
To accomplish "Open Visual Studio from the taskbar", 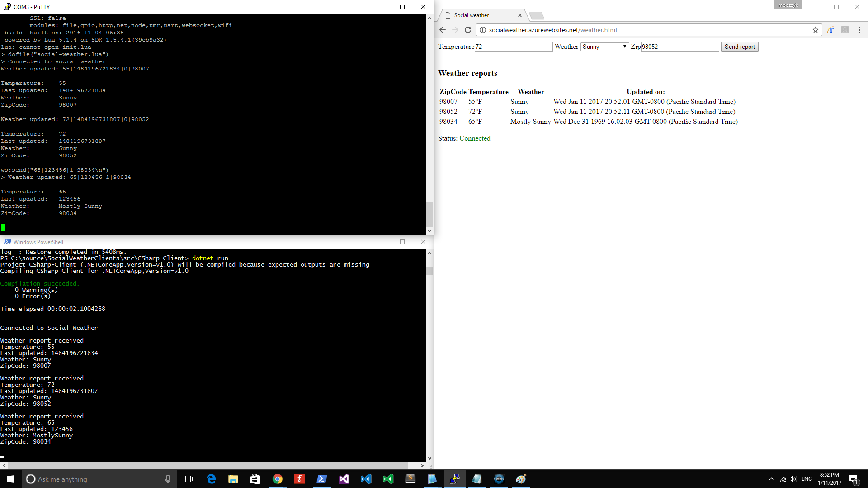I will 344,479.
